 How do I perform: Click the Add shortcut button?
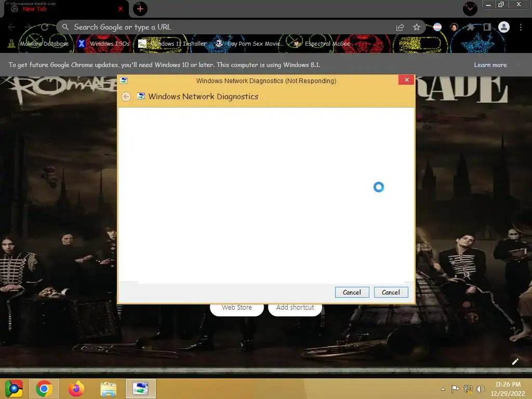[x=295, y=308]
